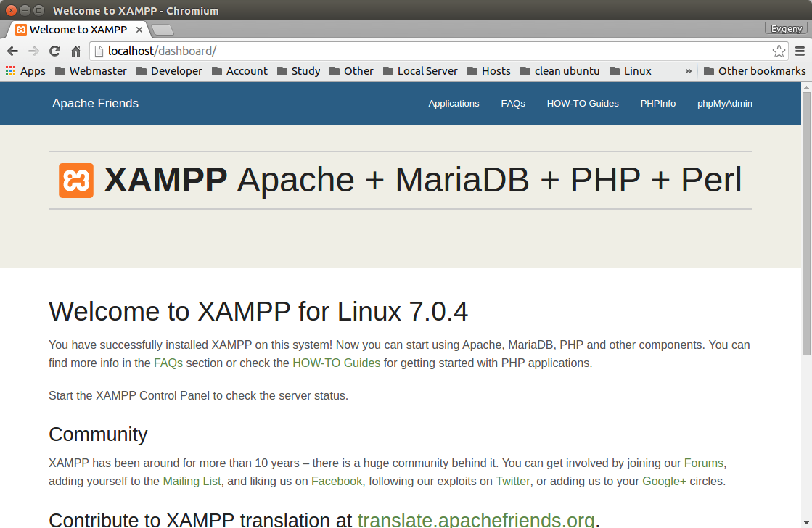Open the Study bookmarks folder
The width and height of the screenshot is (812, 528).
(298, 71)
